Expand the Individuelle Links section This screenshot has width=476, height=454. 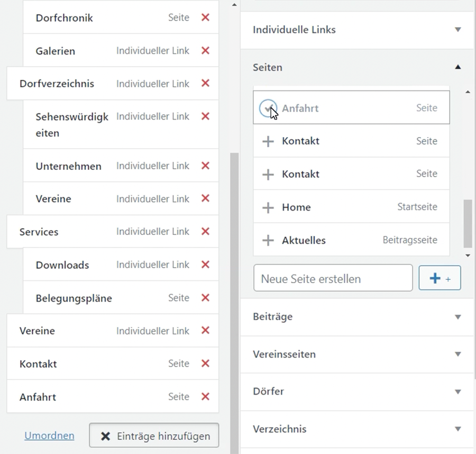coord(458,30)
